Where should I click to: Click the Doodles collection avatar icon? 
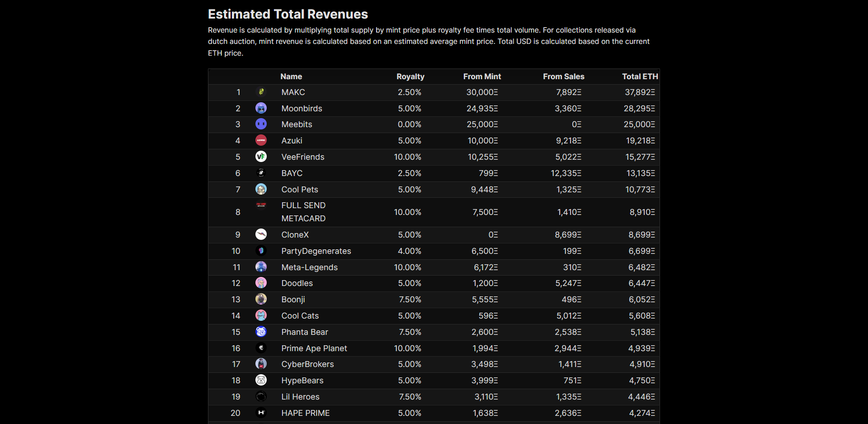[261, 283]
